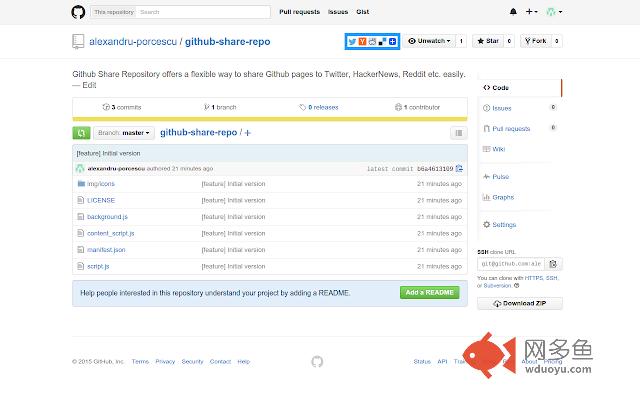Viewport: 640px width, 400px height.
Task: Click the clone URL input field
Action: coord(511,264)
